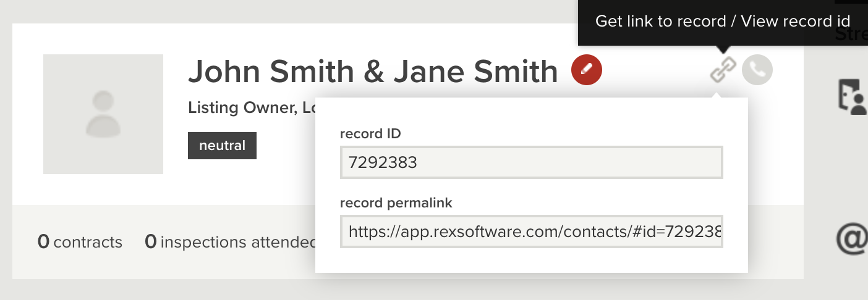Open the "0 inspections attended" stat
Viewport: 868px width, 300px height.
(x=230, y=242)
